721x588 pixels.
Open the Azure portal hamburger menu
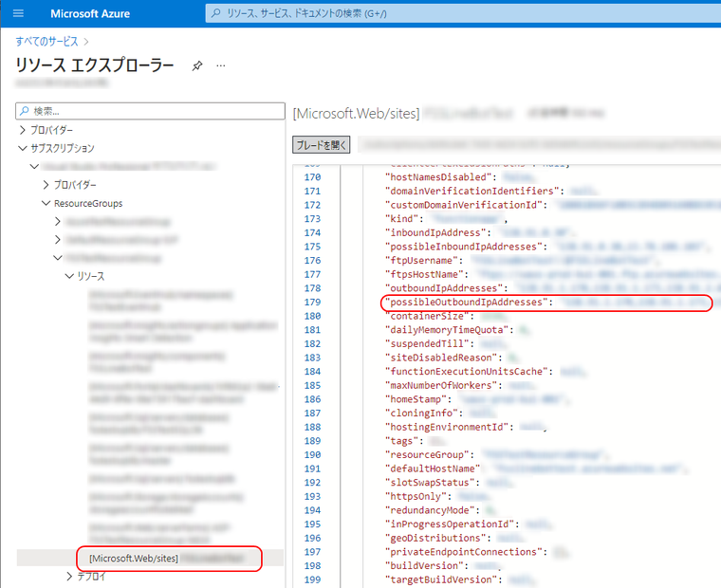coord(18,13)
